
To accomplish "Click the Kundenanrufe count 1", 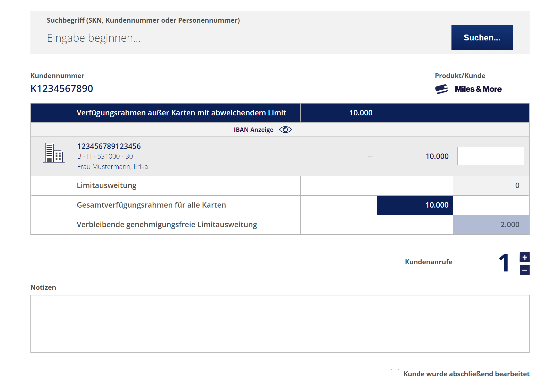I will (x=504, y=263).
